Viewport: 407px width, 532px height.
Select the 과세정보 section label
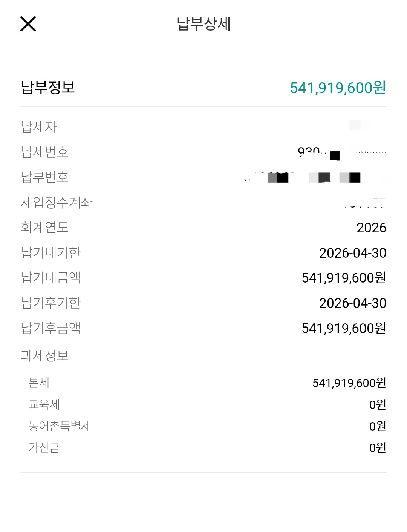tap(45, 355)
